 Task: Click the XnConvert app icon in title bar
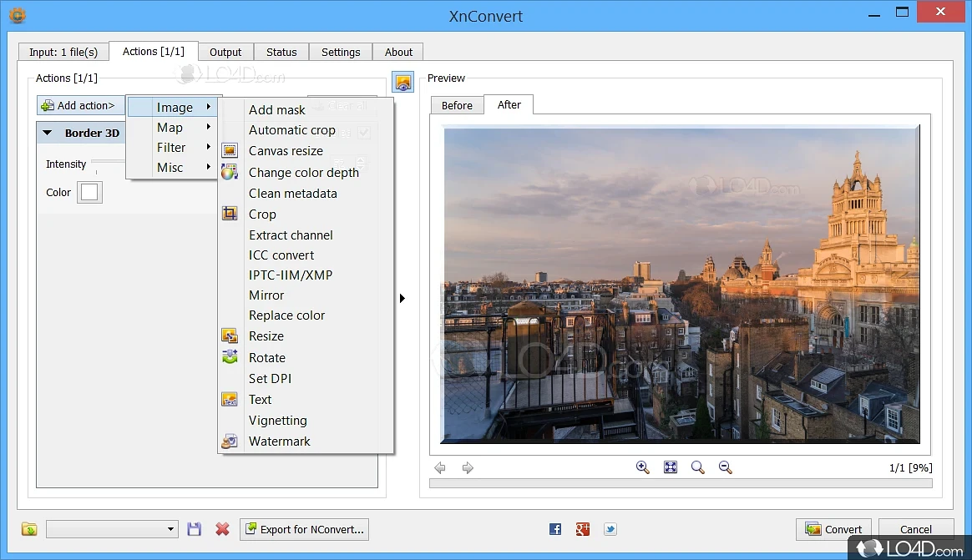(18, 15)
